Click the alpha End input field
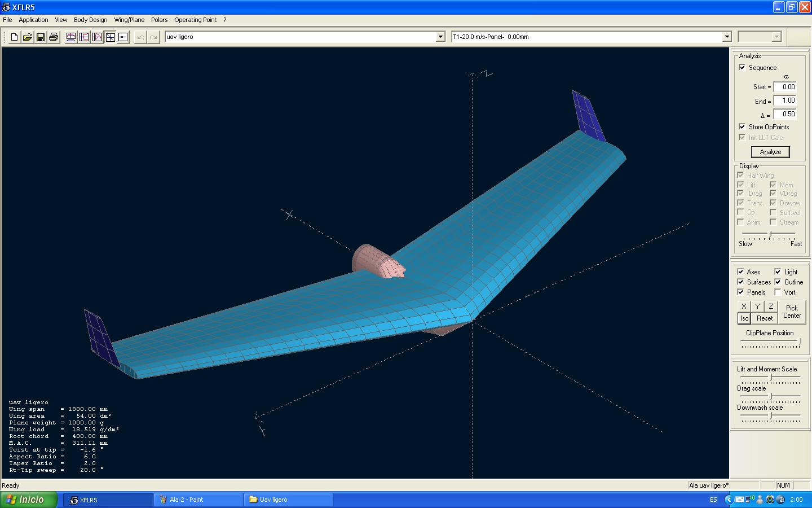812x508 pixels. tap(784, 100)
